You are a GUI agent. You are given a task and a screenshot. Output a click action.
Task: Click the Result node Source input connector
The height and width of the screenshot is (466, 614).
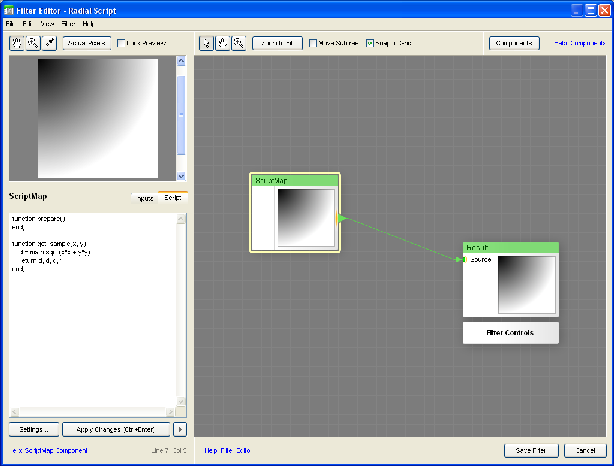pos(465,259)
